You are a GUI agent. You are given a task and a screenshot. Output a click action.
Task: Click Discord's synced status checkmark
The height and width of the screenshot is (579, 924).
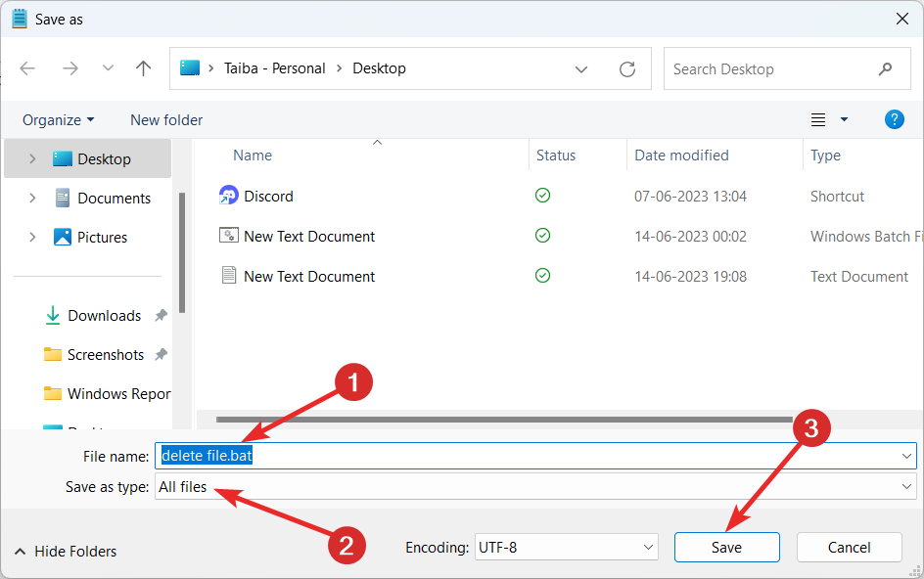tap(542, 195)
